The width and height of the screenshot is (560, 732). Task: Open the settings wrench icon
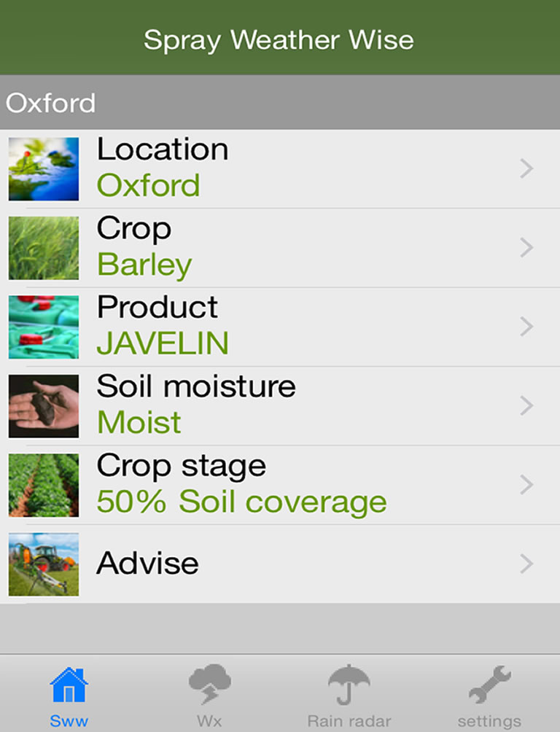[489, 686]
